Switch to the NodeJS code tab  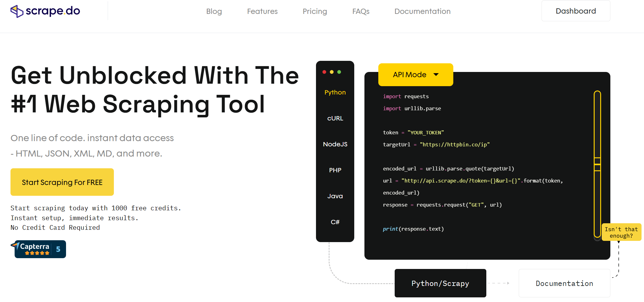(335, 144)
